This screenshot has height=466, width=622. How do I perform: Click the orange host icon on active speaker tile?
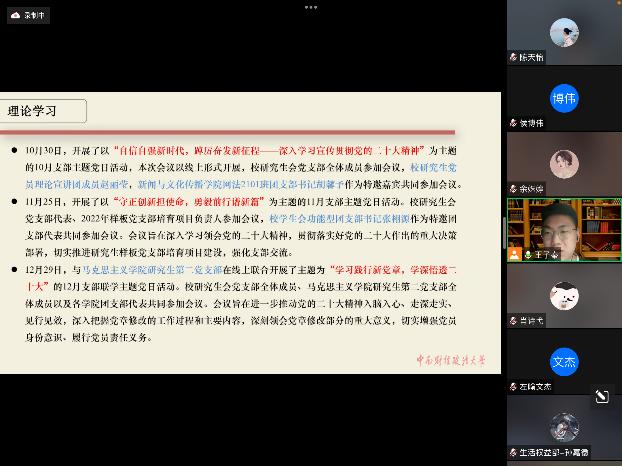coord(513,254)
